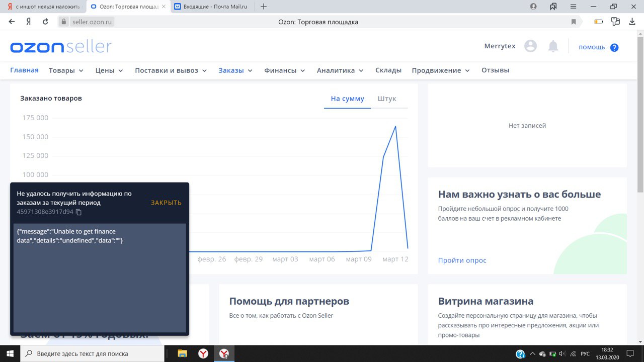Open the OneDrive cloud tray icon
Image resolution: width=644 pixels, height=362 pixels.
tap(542, 353)
